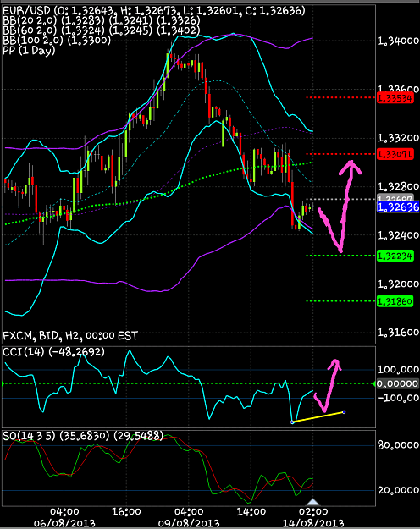Click the green 1.31860 support level tag
The image size is (420, 529).
[395, 301]
